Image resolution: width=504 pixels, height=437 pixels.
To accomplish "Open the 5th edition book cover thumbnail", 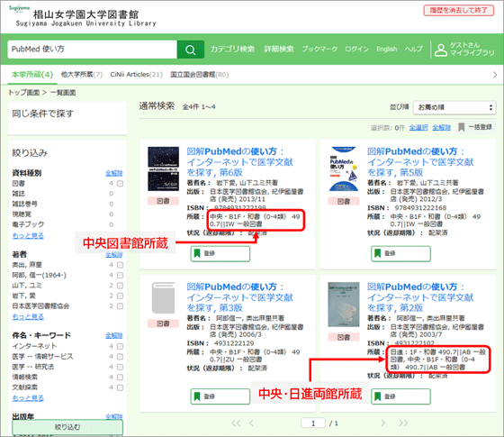I will pyautogui.click(x=344, y=169).
